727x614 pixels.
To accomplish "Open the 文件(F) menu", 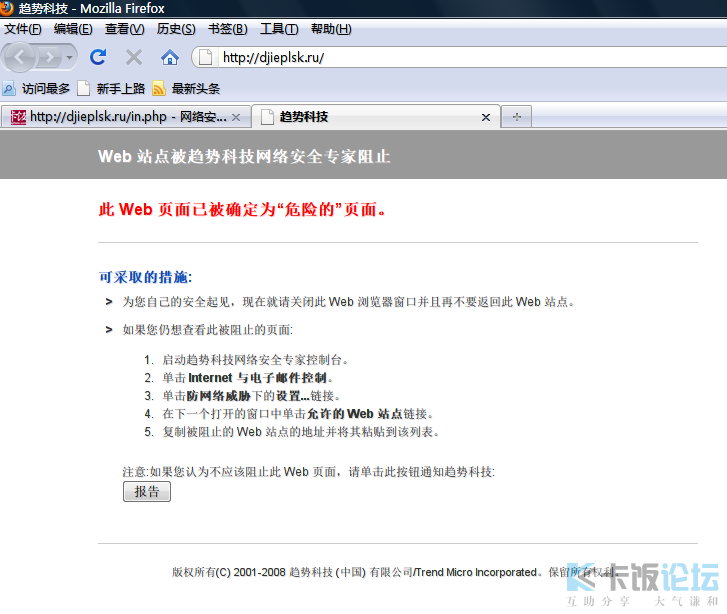I will pyautogui.click(x=23, y=29).
